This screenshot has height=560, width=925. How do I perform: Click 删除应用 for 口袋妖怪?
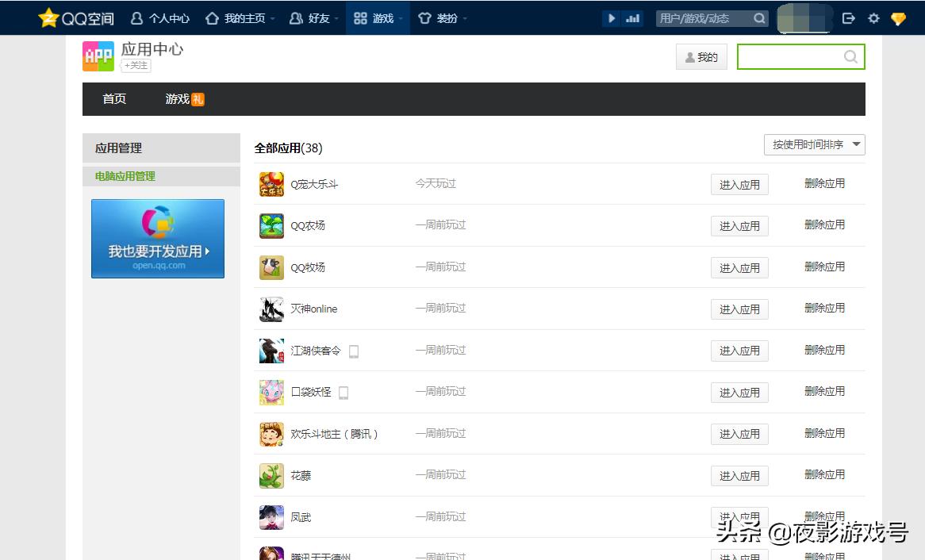pyautogui.click(x=824, y=391)
